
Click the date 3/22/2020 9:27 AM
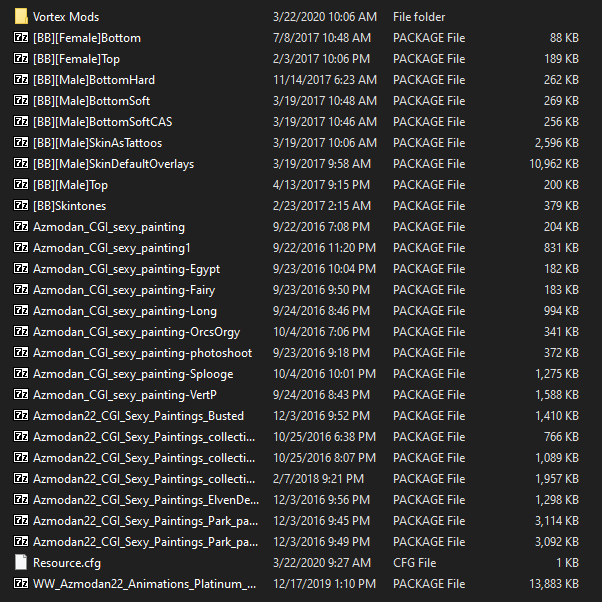322,563
